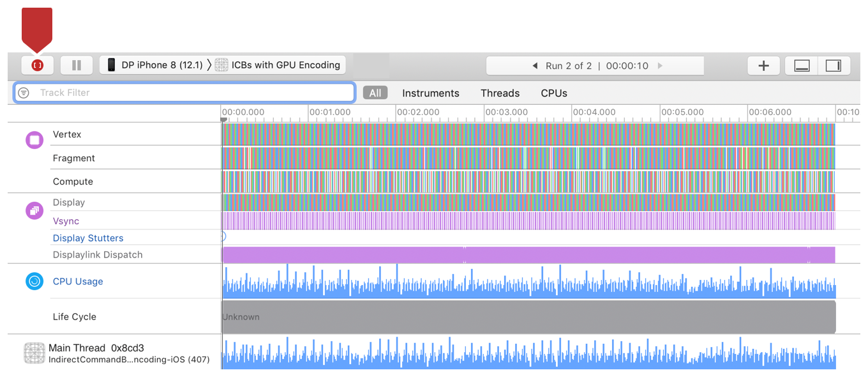Select the Display Stutters track label
The image size is (868, 377).
[88, 238]
